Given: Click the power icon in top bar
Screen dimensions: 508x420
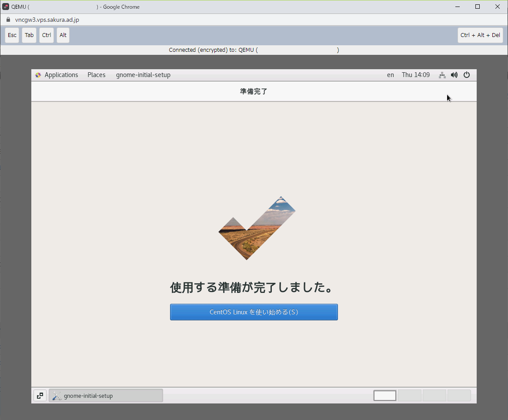Looking at the screenshot, I should [x=467, y=75].
